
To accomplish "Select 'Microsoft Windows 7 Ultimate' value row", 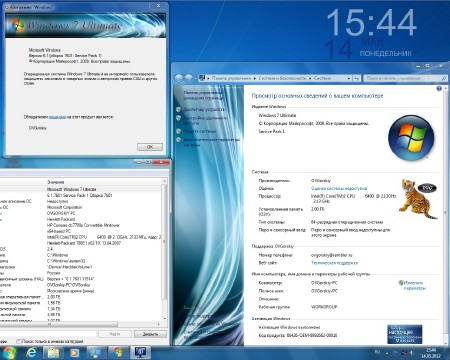I will (x=72, y=189).
